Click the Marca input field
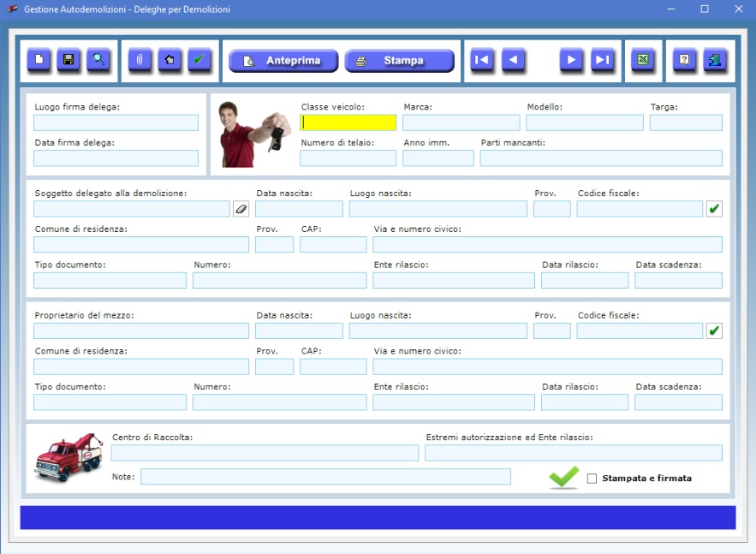The width and height of the screenshot is (756, 554). pyautogui.click(x=461, y=122)
